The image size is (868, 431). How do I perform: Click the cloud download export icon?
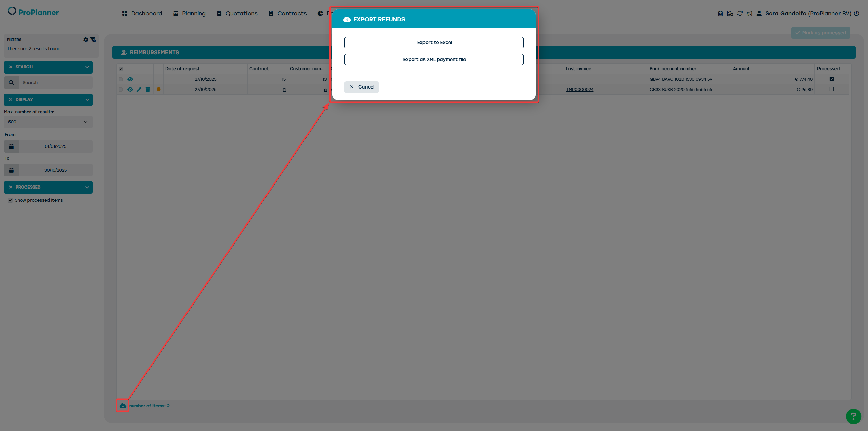point(123,406)
